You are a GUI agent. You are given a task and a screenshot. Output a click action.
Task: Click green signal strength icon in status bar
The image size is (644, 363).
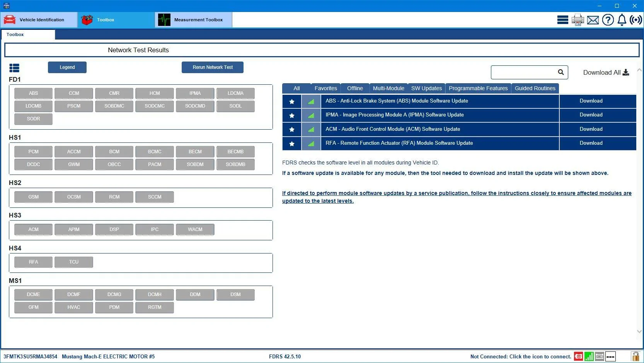point(589,356)
